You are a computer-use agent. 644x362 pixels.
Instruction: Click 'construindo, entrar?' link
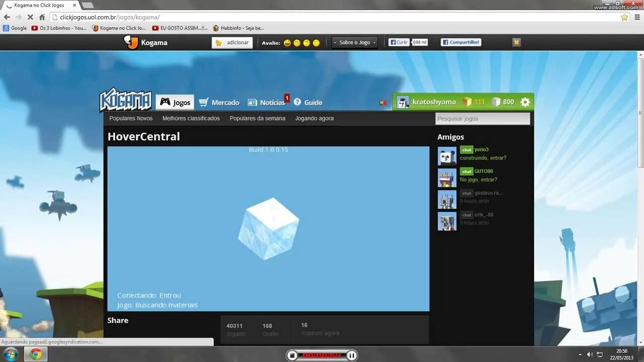[x=483, y=158]
